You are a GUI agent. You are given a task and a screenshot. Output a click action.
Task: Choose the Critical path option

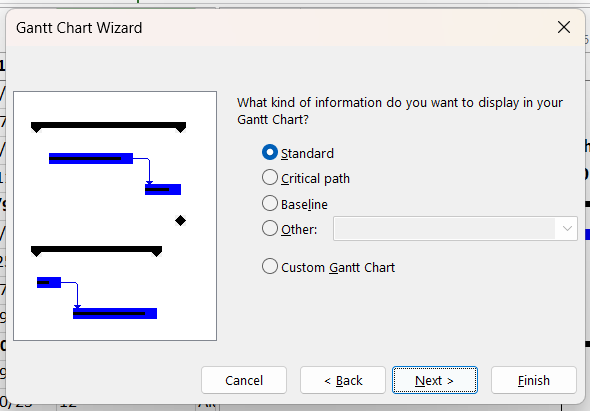[270, 178]
